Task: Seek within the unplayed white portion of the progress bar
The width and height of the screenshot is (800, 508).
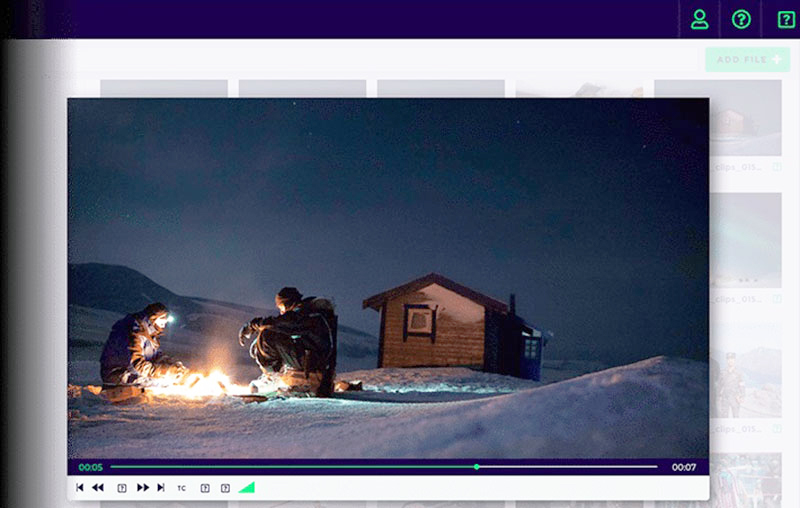Action: click(x=568, y=467)
